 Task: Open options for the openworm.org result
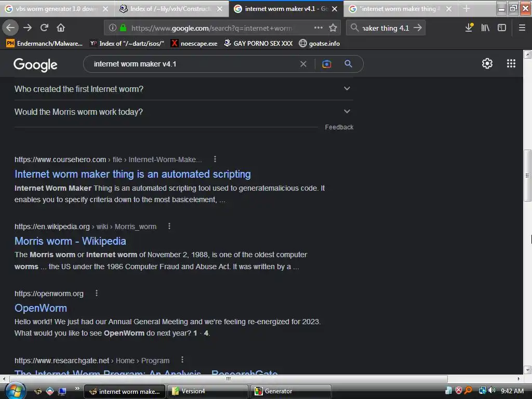coord(97,293)
